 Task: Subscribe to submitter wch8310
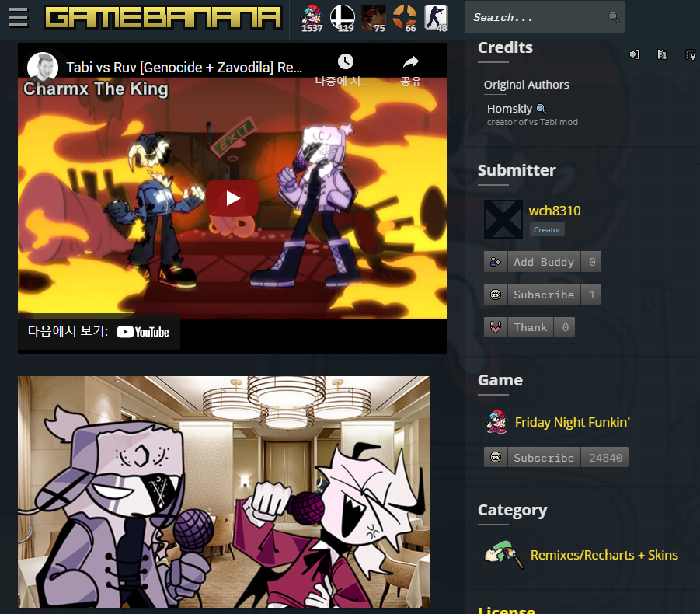(x=544, y=295)
